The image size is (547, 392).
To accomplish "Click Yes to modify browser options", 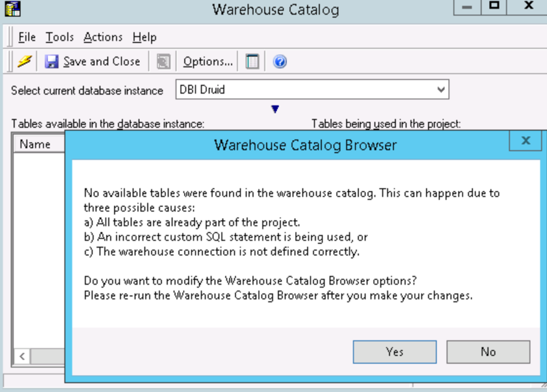I will [394, 352].
